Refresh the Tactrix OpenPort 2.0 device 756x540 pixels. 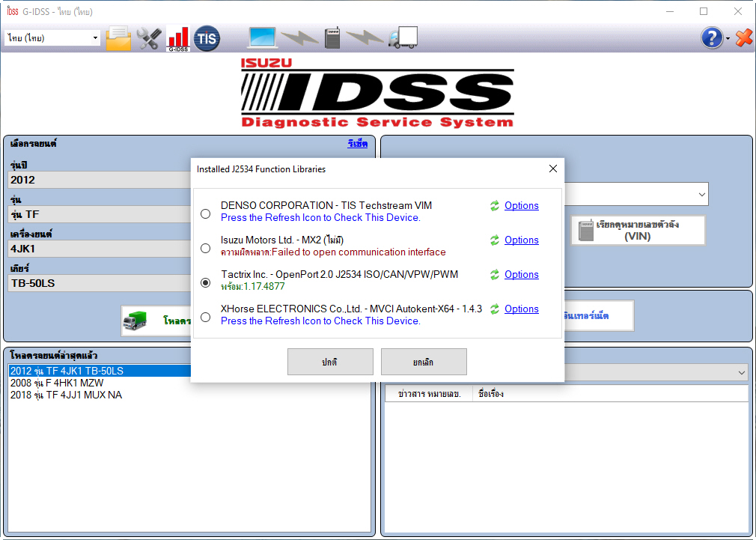(x=495, y=275)
